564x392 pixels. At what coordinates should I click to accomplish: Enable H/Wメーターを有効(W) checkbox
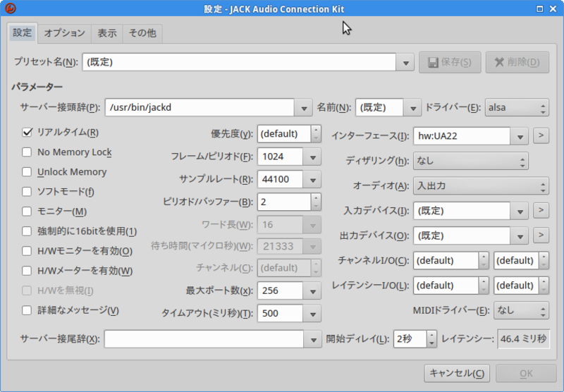(27, 271)
